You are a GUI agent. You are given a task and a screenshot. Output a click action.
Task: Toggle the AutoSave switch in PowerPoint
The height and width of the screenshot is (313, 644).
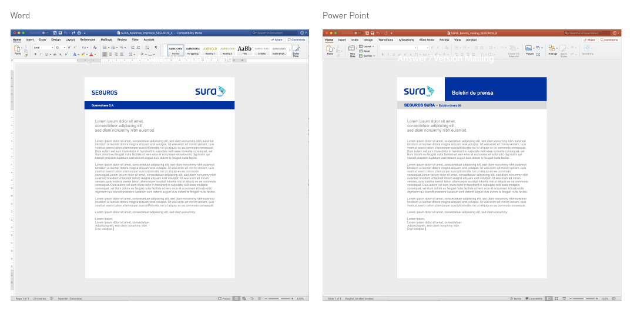click(x=358, y=33)
